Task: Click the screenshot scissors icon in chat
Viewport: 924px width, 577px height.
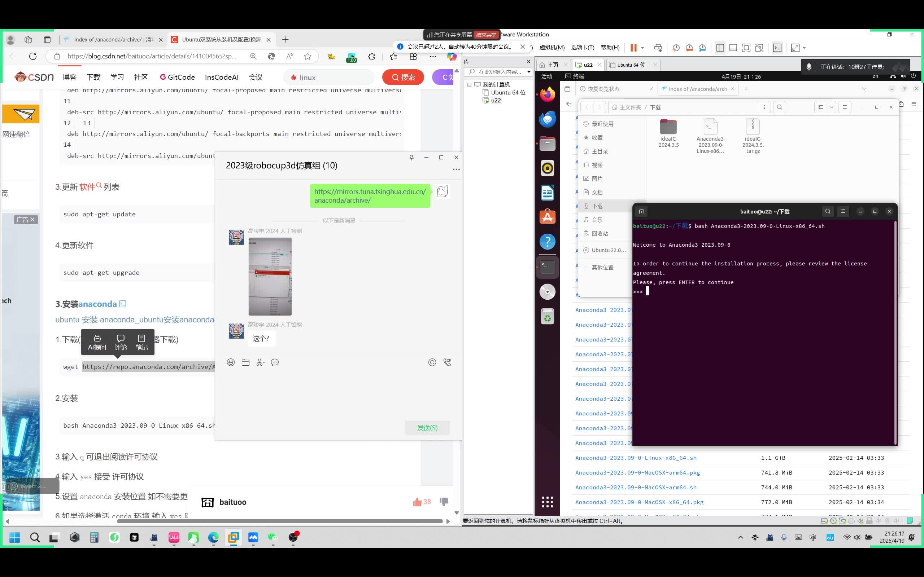Action: pyautogui.click(x=260, y=362)
